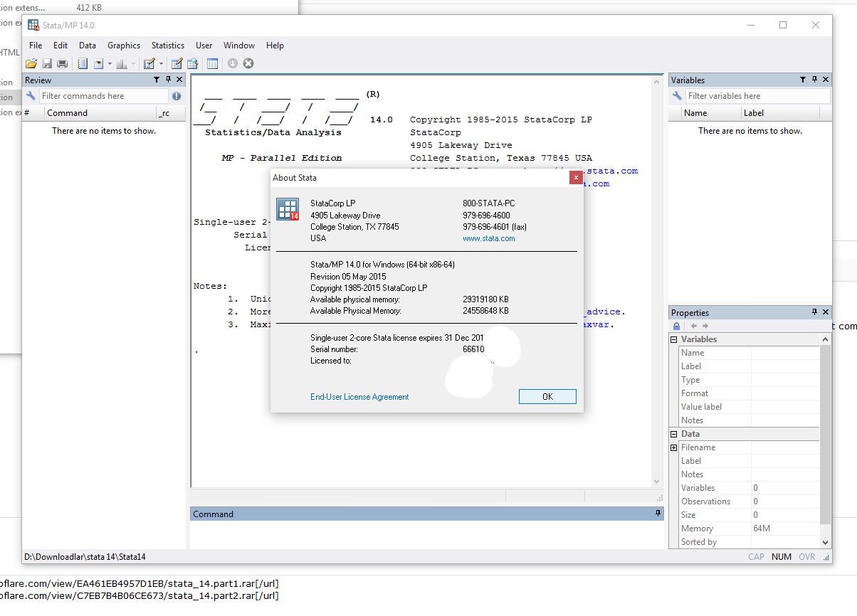Open the User menu
Image resolution: width=857 pixels, height=616 pixels.
pos(204,45)
